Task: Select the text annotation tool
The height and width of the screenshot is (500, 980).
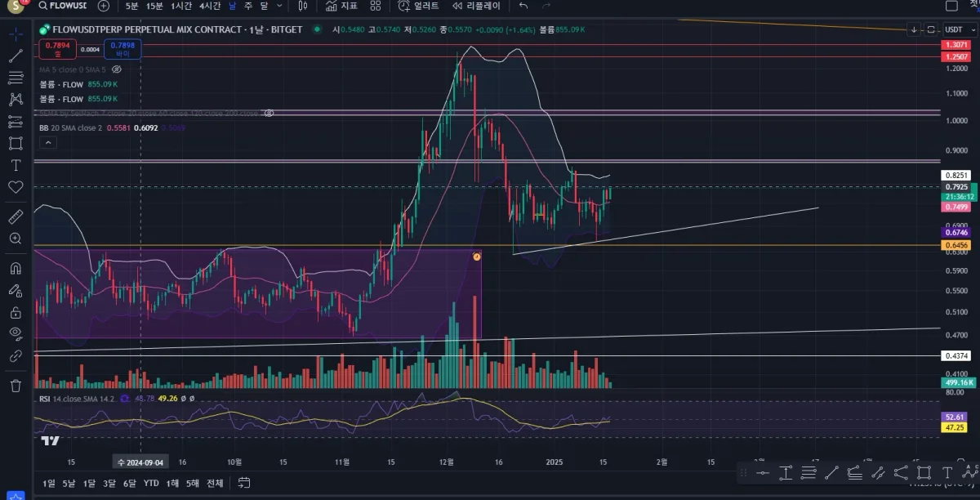Action: point(16,165)
